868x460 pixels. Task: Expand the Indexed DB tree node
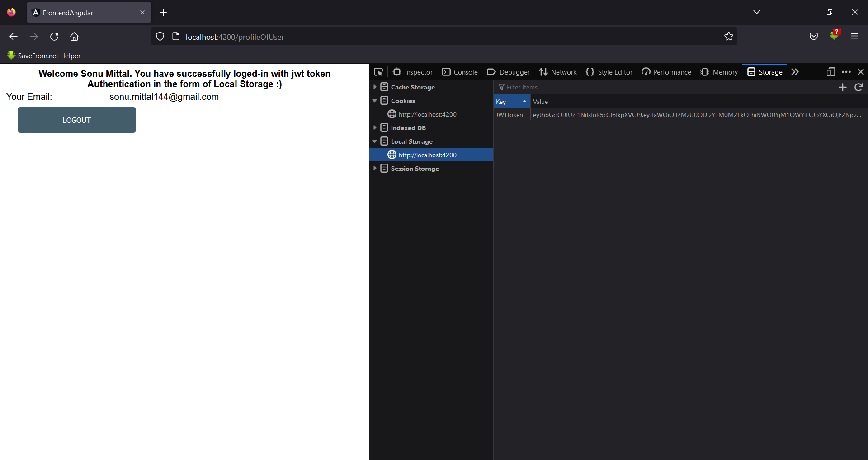[375, 127]
